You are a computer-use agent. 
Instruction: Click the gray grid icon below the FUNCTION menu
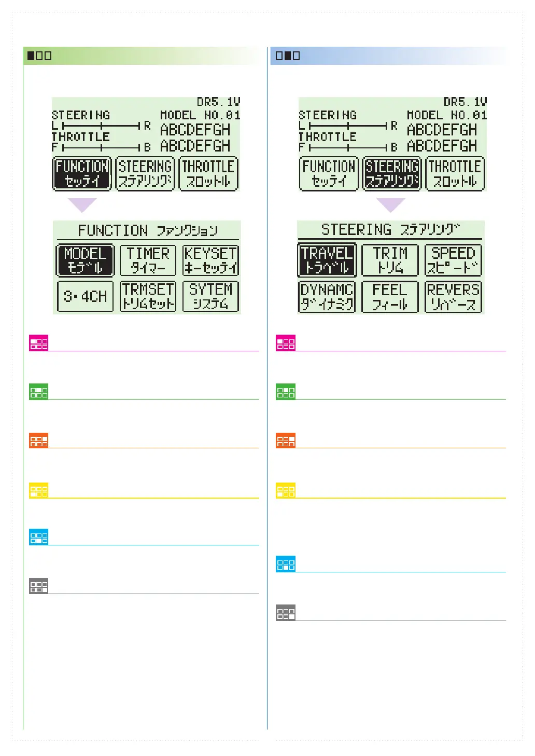click(x=39, y=586)
